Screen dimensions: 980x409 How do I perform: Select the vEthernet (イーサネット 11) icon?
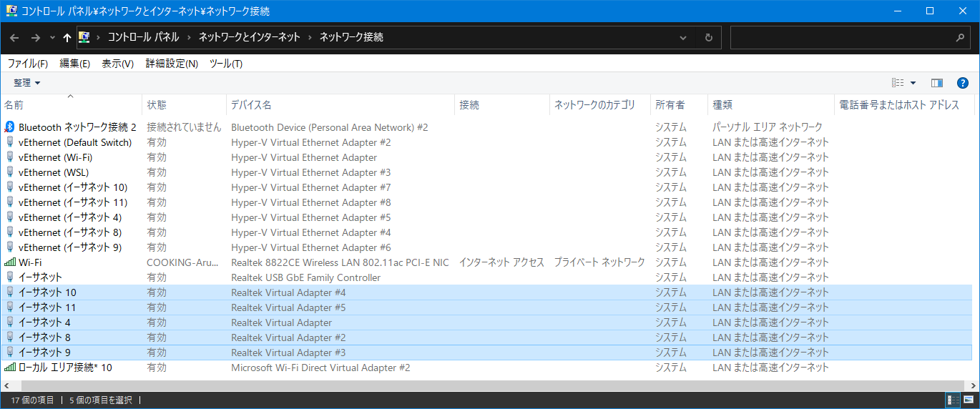tap(9, 202)
